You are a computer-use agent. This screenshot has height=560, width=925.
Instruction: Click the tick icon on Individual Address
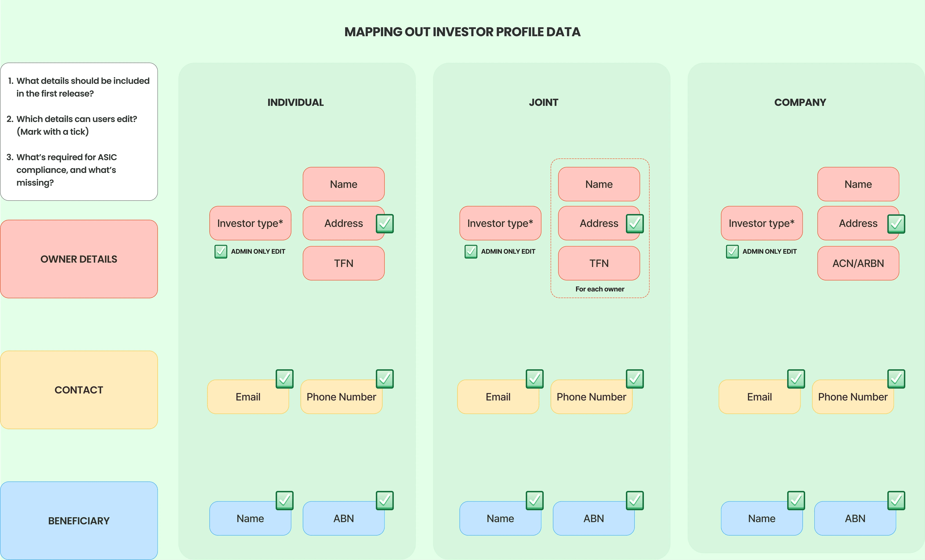point(385,224)
